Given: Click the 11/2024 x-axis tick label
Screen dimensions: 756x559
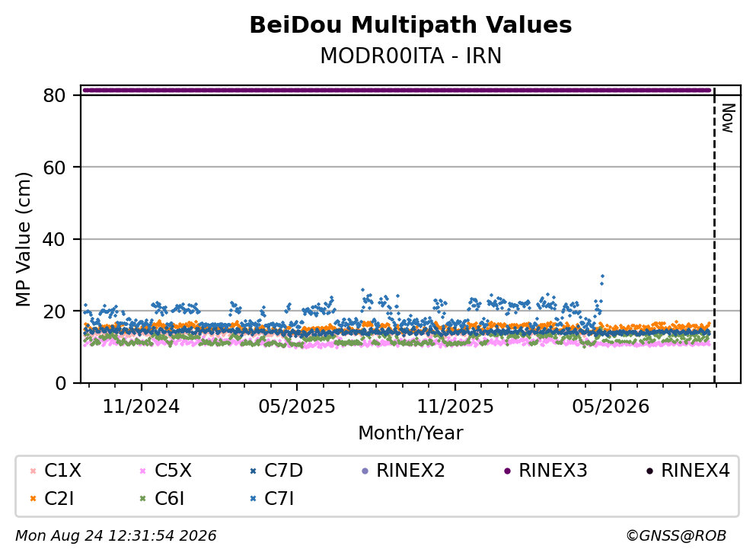Looking at the screenshot, I should pyautogui.click(x=142, y=407).
